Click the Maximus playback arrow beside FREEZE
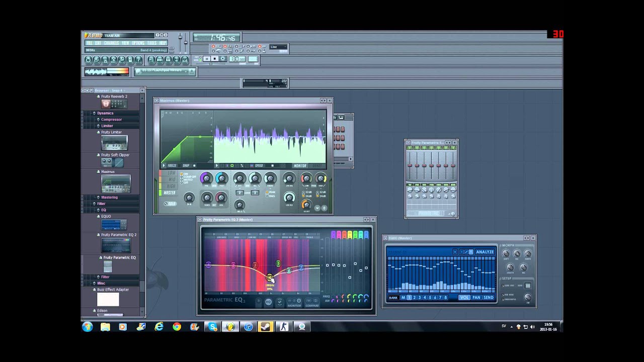 click(x=164, y=165)
